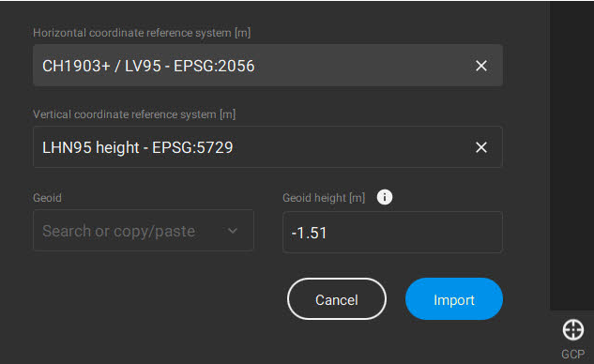Open the Geoid search combo box
594x364 pixels.
click(144, 231)
